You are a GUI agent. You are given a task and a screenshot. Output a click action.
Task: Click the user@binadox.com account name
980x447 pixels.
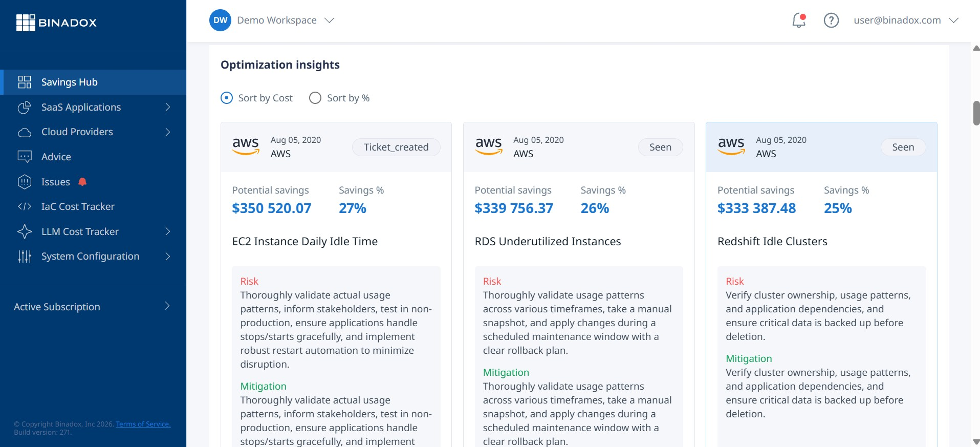click(897, 20)
